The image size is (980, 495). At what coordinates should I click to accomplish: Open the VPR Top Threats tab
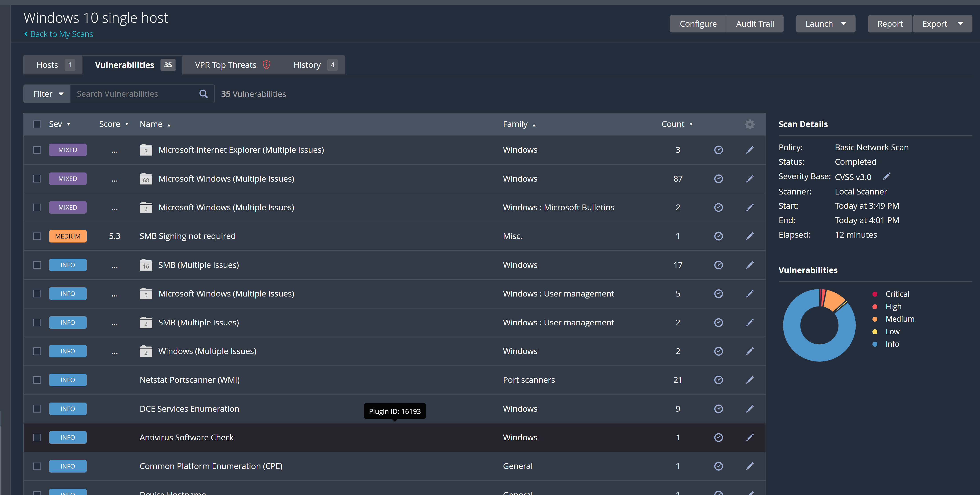pos(232,65)
